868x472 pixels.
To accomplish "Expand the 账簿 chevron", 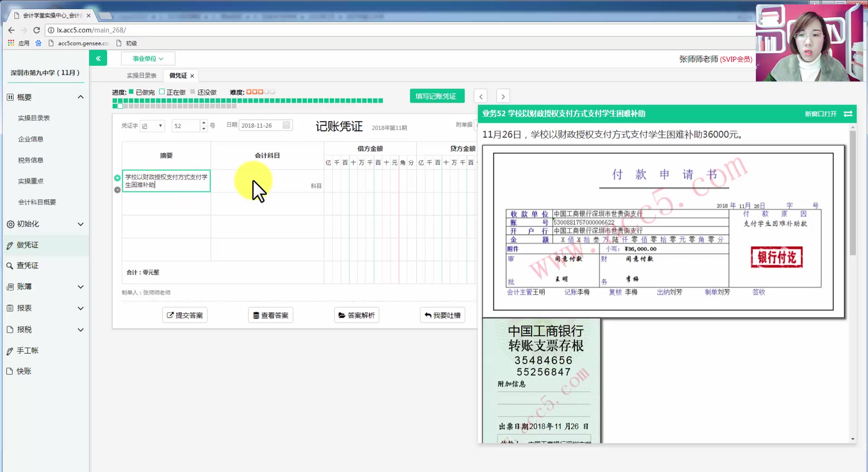I will click(81, 287).
